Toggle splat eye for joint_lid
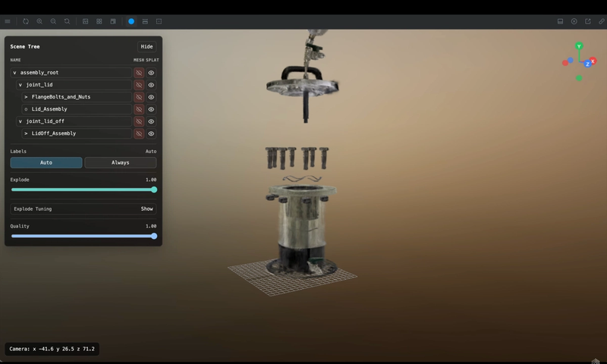Image resolution: width=607 pixels, height=364 pixels. [151, 85]
